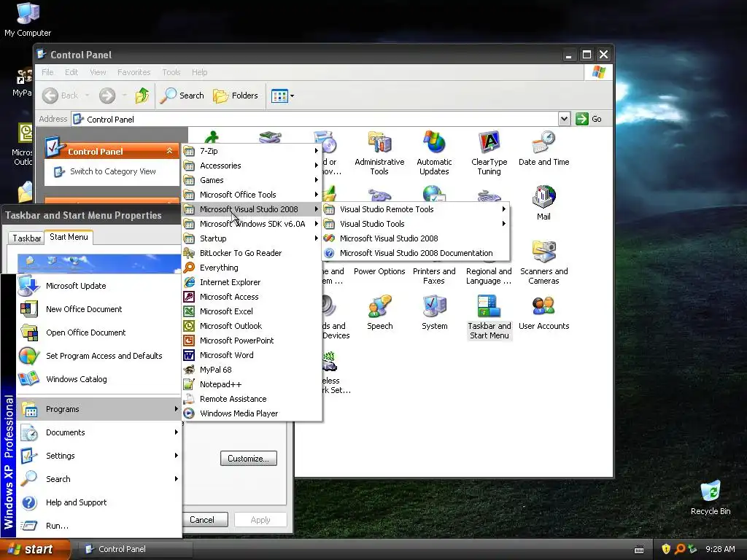Expand Microsoft Windows SDK v6.0A submenu
747x560 pixels.
click(252, 224)
